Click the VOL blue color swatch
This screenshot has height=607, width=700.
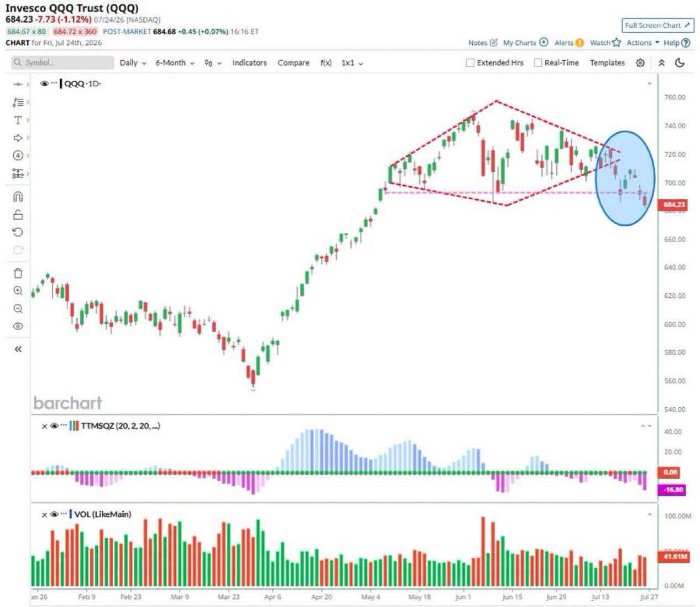(x=71, y=514)
